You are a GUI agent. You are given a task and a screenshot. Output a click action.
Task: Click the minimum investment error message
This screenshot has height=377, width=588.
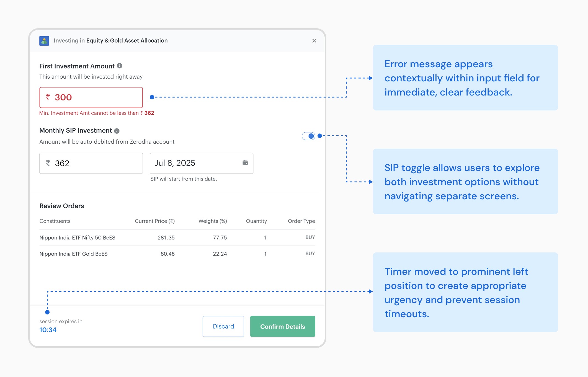point(97,113)
